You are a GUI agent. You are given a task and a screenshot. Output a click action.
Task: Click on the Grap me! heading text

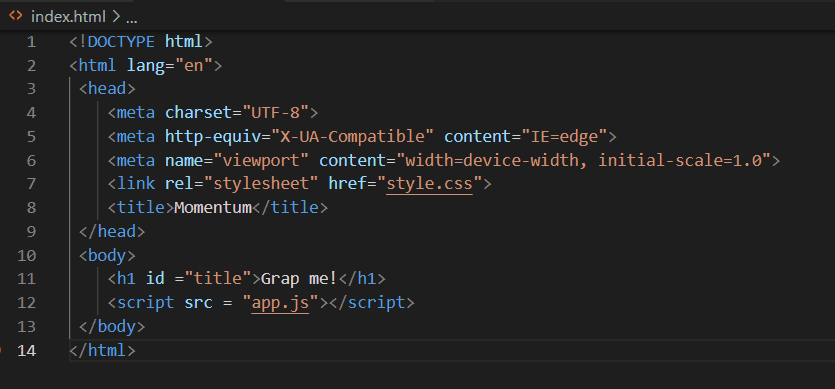point(299,279)
